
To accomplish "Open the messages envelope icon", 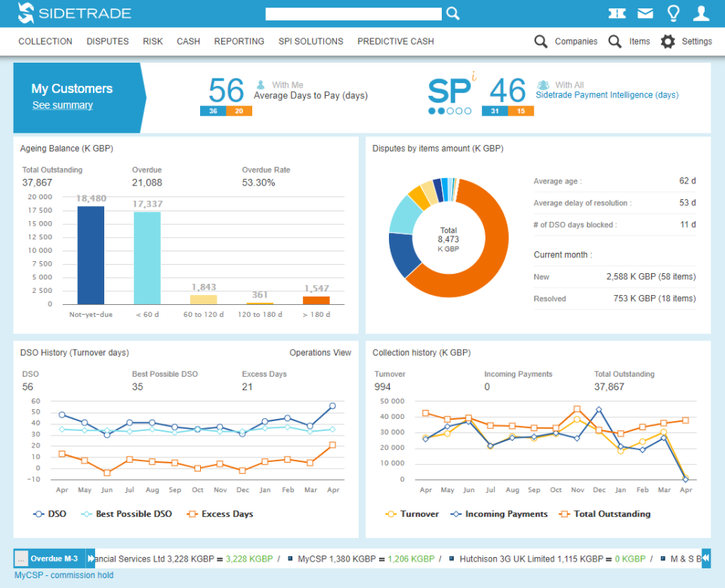I will [x=645, y=13].
